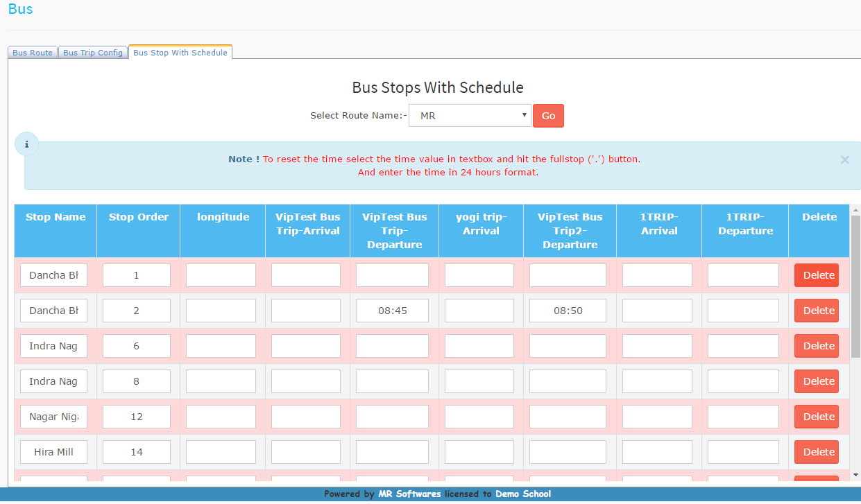This screenshot has width=861, height=504.
Task: Click the info icon beside the note
Action: (x=27, y=144)
